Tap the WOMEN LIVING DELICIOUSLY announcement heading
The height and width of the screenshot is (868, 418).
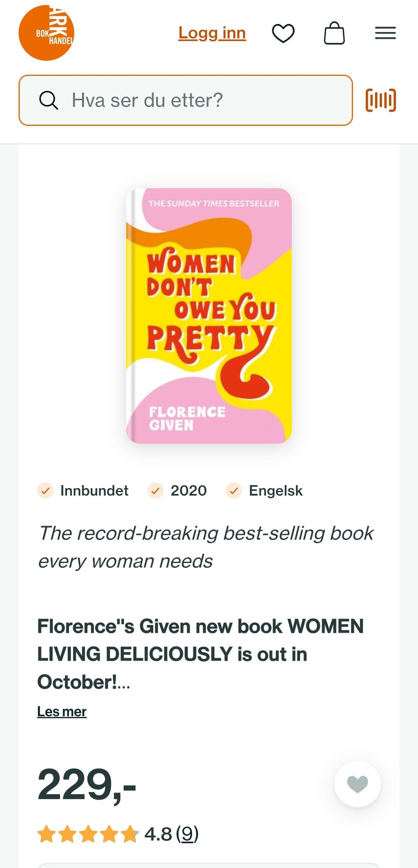click(200, 654)
